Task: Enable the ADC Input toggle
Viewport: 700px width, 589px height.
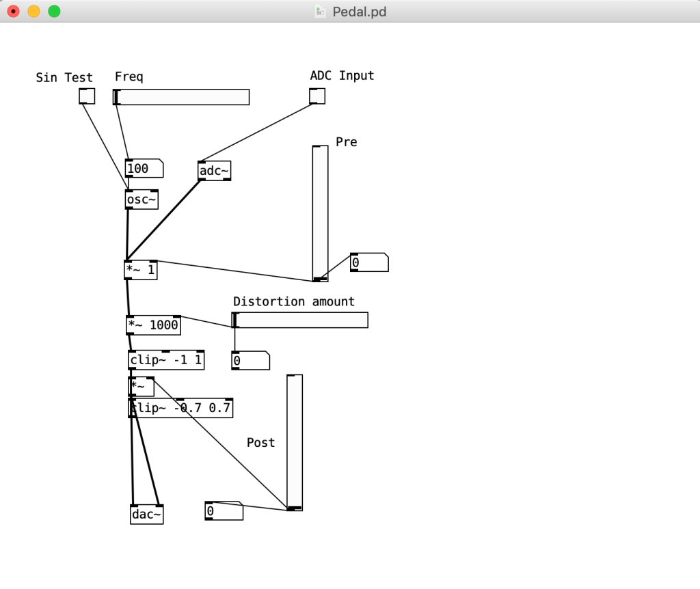Action: coord(317,96)
